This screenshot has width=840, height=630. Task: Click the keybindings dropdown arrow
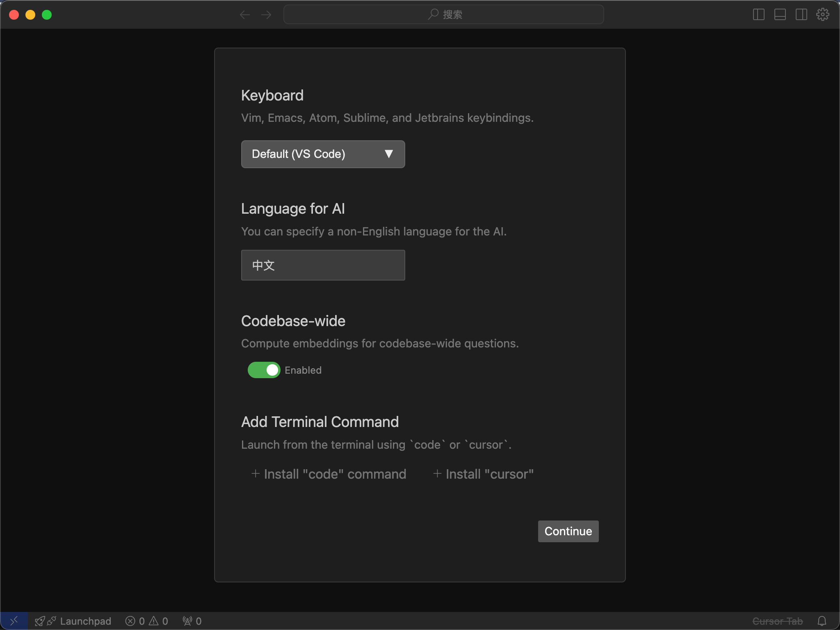(389, 154)
